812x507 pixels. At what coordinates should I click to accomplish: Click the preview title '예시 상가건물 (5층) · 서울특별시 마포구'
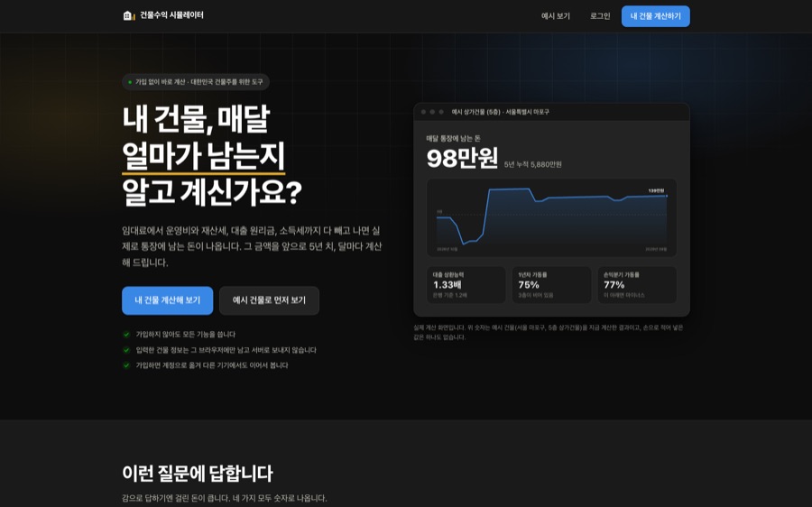click(500, 112)
